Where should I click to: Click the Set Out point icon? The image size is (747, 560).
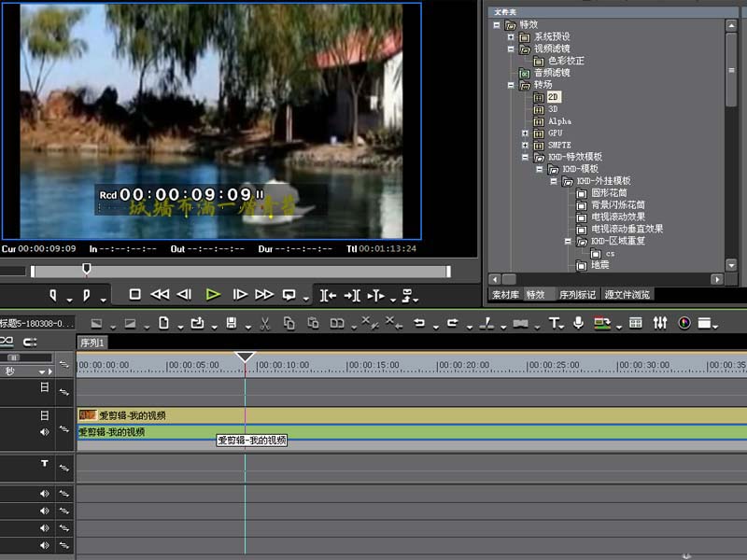(86, 295)
